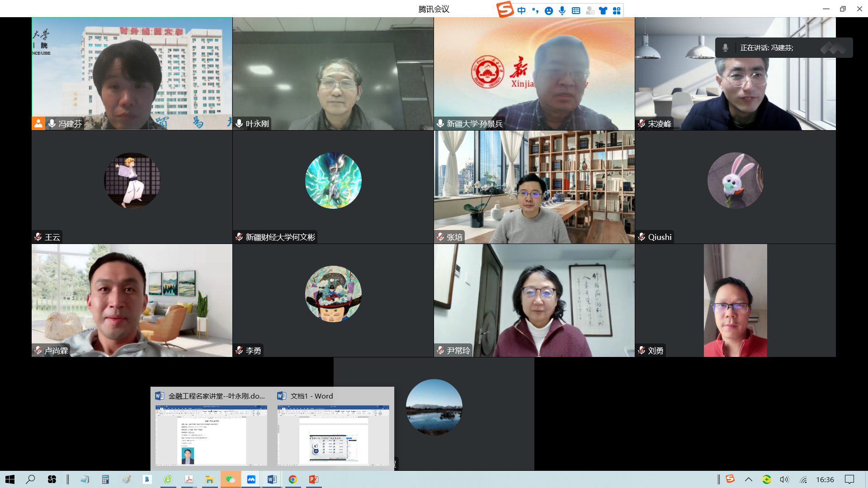The width and height of the screenshot is (868, 488).
Task: Open Tencent Meeting taskbar icon
Action: (x=251, y=479)
